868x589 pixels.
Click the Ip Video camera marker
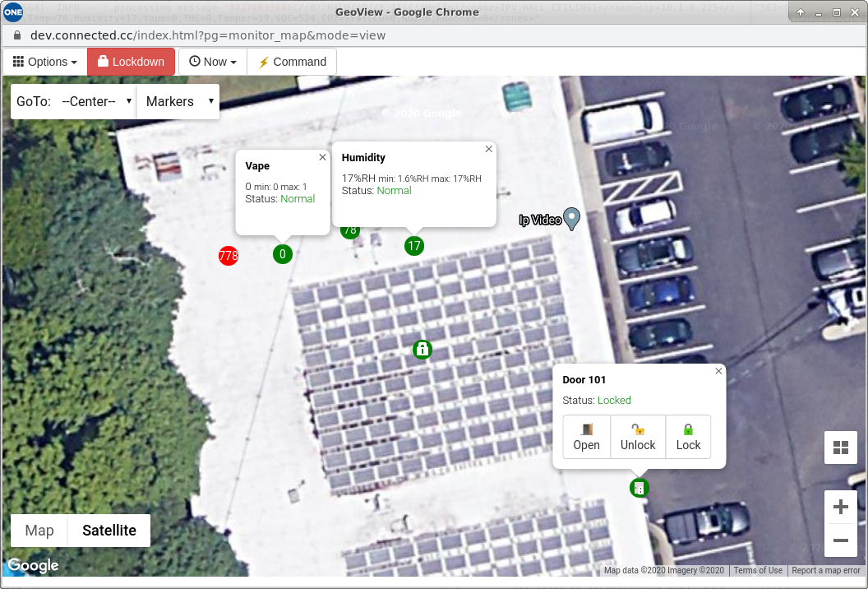tap(571, 219)
